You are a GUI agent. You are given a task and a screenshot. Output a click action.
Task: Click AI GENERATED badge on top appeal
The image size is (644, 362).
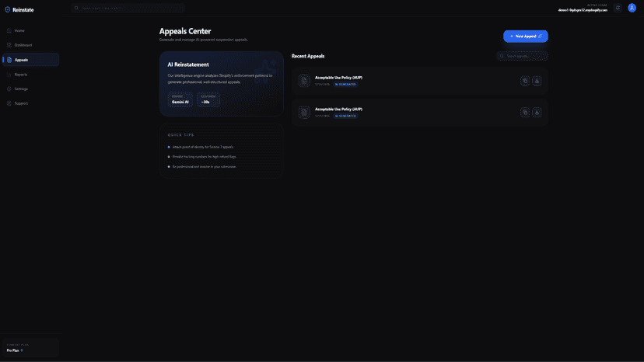pos(345,84)
